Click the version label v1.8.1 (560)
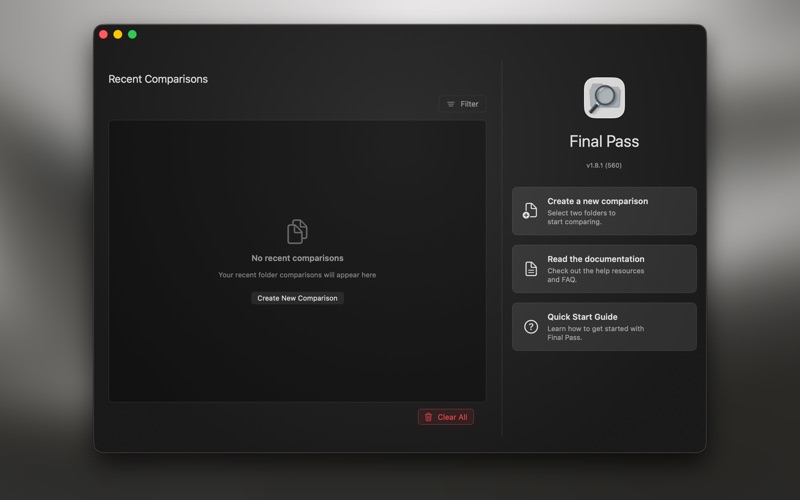The width and height of the screenshot is (800, 500). (x=604, y=165)
